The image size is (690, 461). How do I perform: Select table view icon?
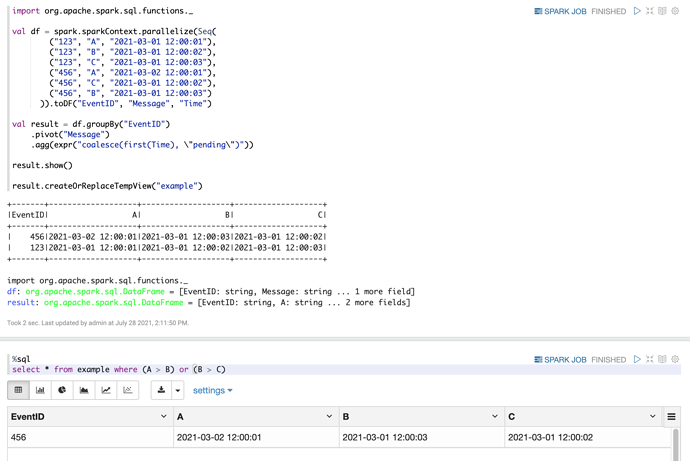(x=18, y=390)
